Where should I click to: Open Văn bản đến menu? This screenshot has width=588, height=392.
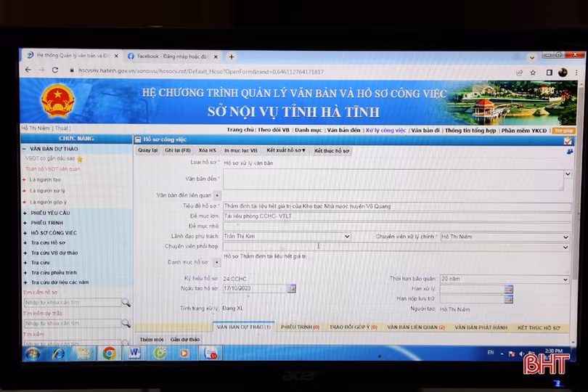343,130
